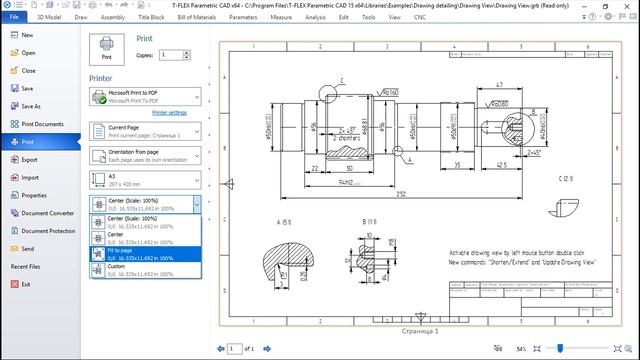Open the File tab

(x=14, y=17)
